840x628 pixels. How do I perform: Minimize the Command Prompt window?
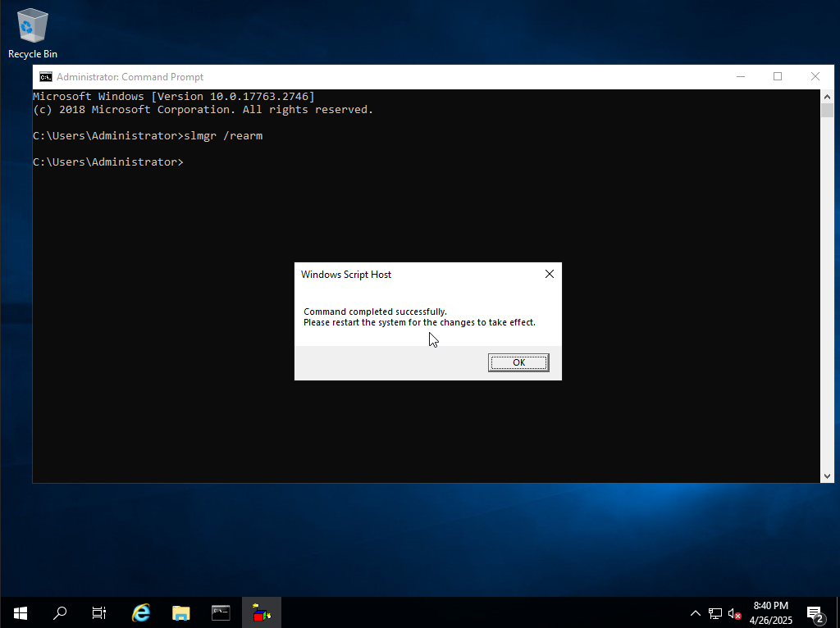pos(741,76)
